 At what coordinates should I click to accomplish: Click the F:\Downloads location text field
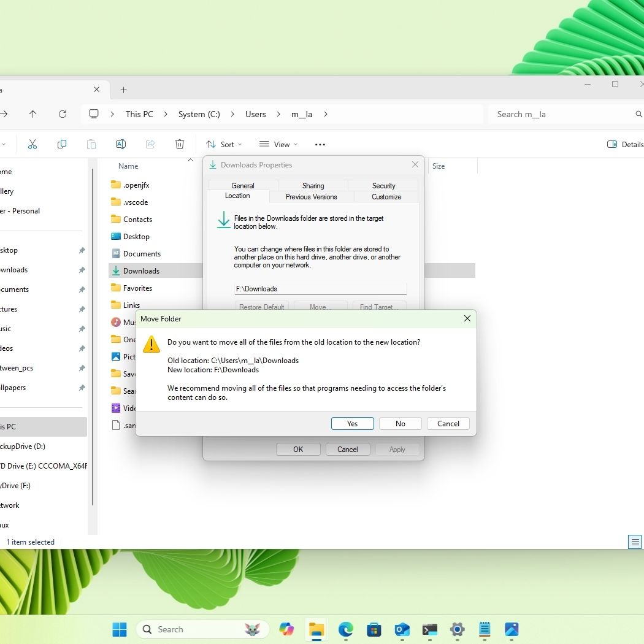point(320,289)
